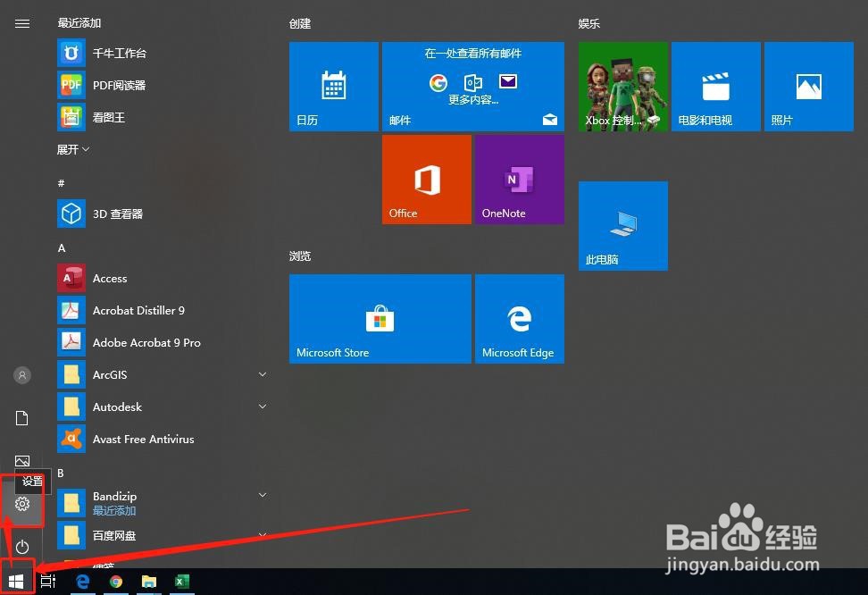Collapse the Bandizip group chevron
This screenshot has height=595, width=868.
pos(262,494)
